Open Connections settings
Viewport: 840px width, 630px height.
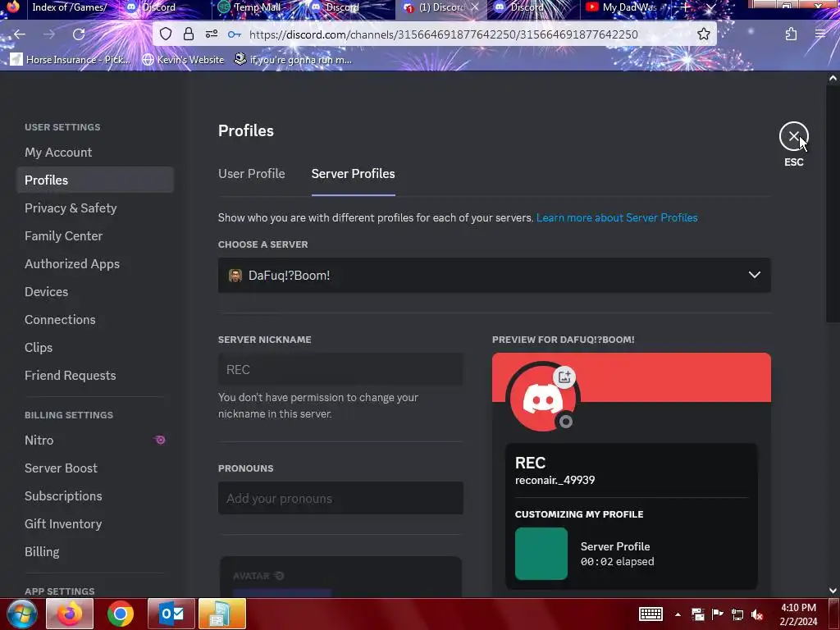[x=60, y=319]
